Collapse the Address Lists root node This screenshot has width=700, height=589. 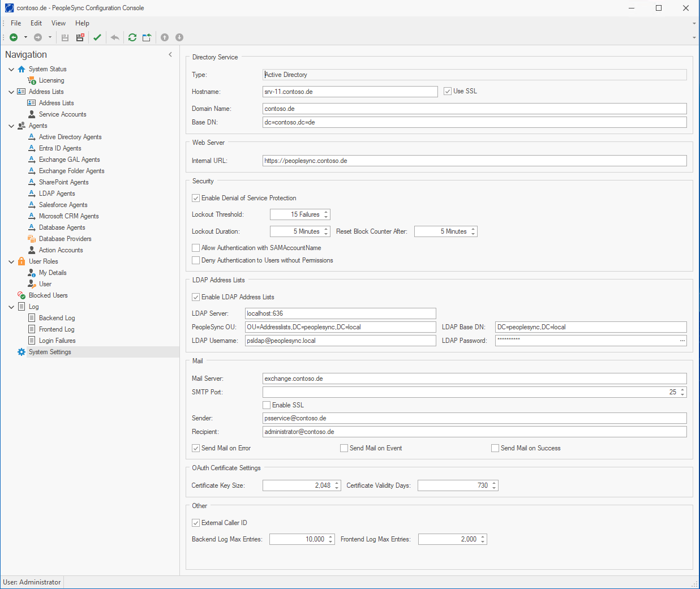(11, 92)
